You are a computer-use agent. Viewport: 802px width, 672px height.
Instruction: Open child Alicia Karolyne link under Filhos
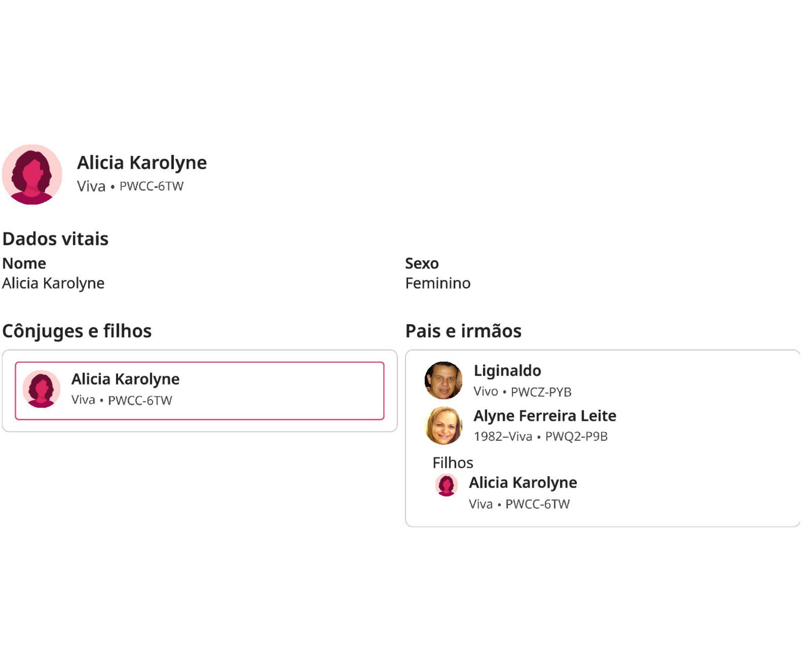(x=523, y=483)
